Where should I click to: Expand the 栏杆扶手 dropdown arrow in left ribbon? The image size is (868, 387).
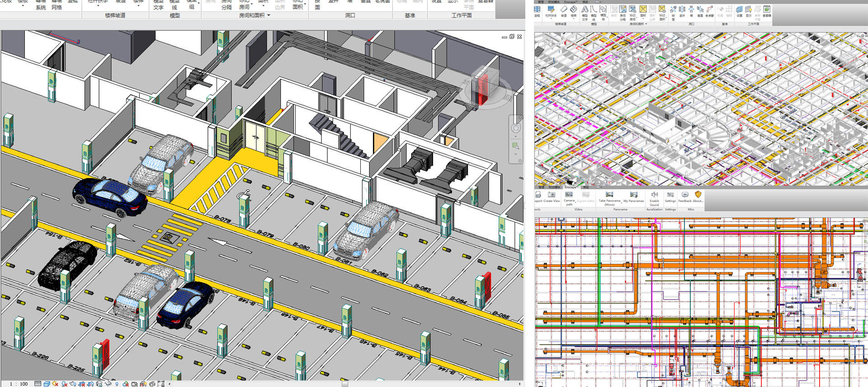tap(98, 5)
